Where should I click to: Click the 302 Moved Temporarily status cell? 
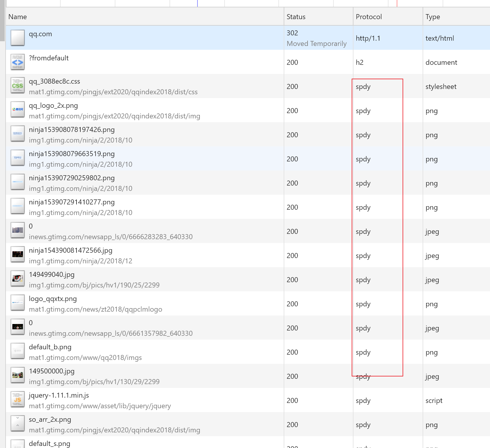tap(316, 38)
